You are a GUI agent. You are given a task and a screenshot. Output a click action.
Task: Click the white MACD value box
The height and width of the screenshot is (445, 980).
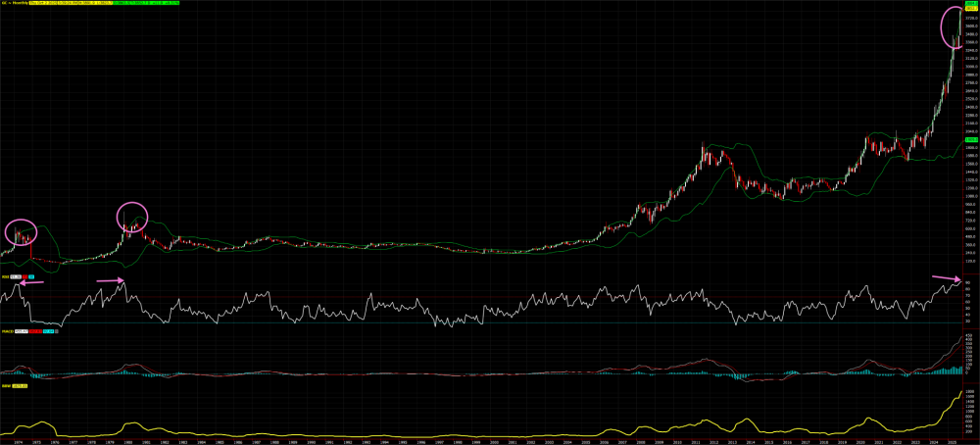click(x=22, y=331)
